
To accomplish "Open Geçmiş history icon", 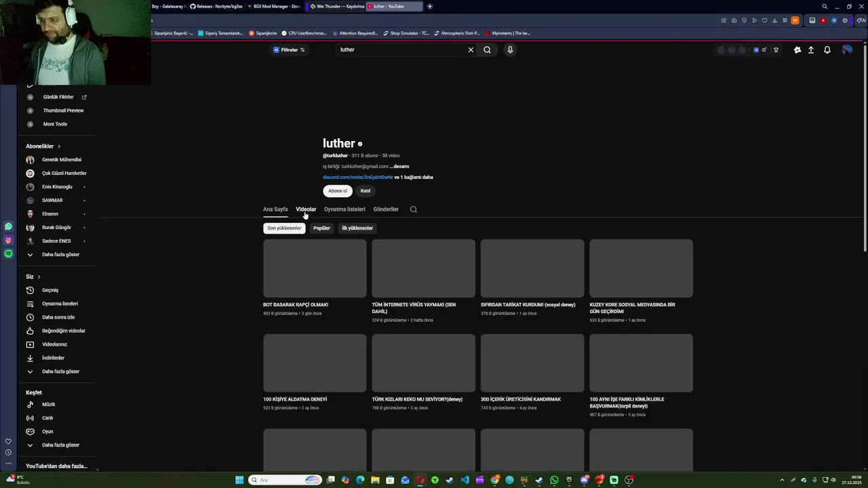I will click(x=30, y=290).
